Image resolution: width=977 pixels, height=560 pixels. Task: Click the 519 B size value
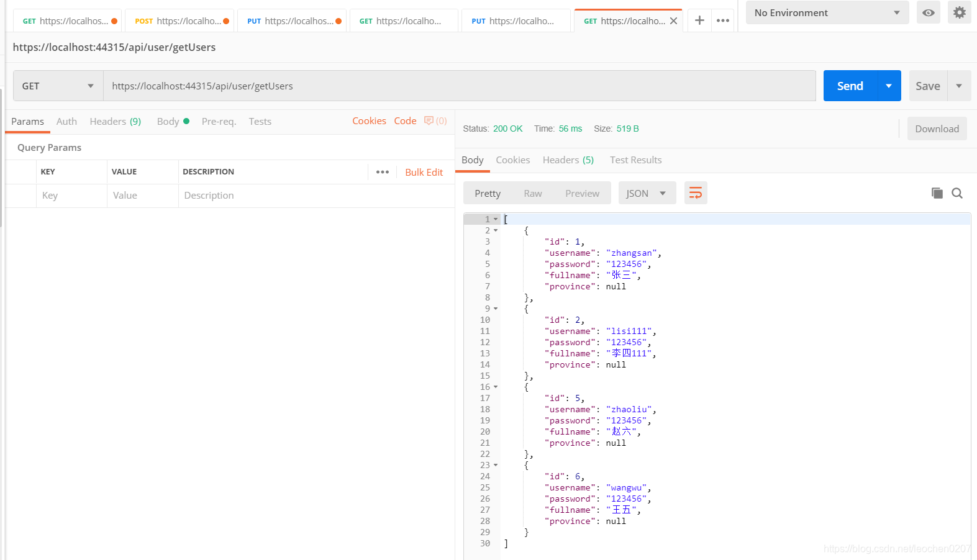click(627, 129)
